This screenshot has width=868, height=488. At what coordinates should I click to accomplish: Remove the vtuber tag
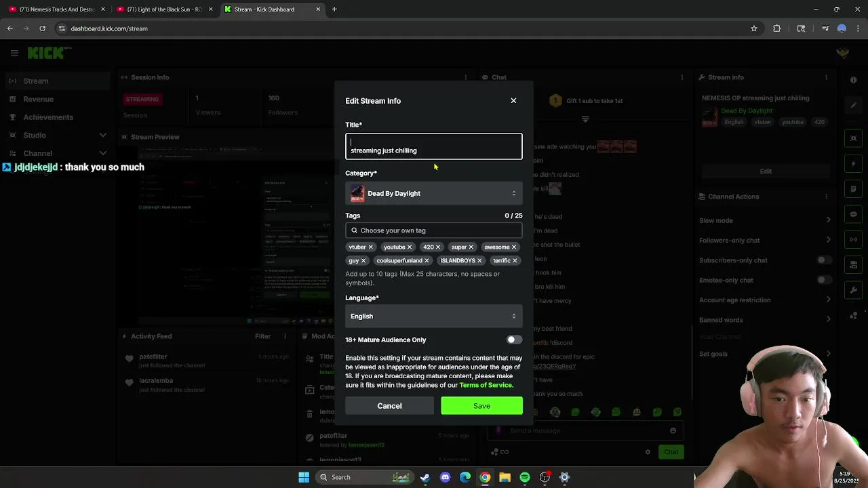(370, 247)
